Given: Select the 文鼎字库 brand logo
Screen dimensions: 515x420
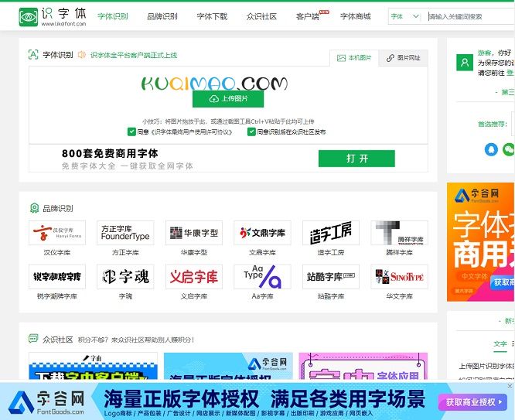Looking at the screenshot, I should pos(262,233).
